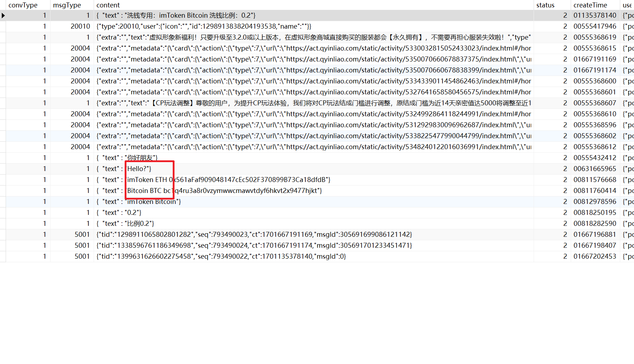This screenshot has width=634, height=364.
Task: Select content cell with activity 5334339011454862463
Action: [313, 81]
